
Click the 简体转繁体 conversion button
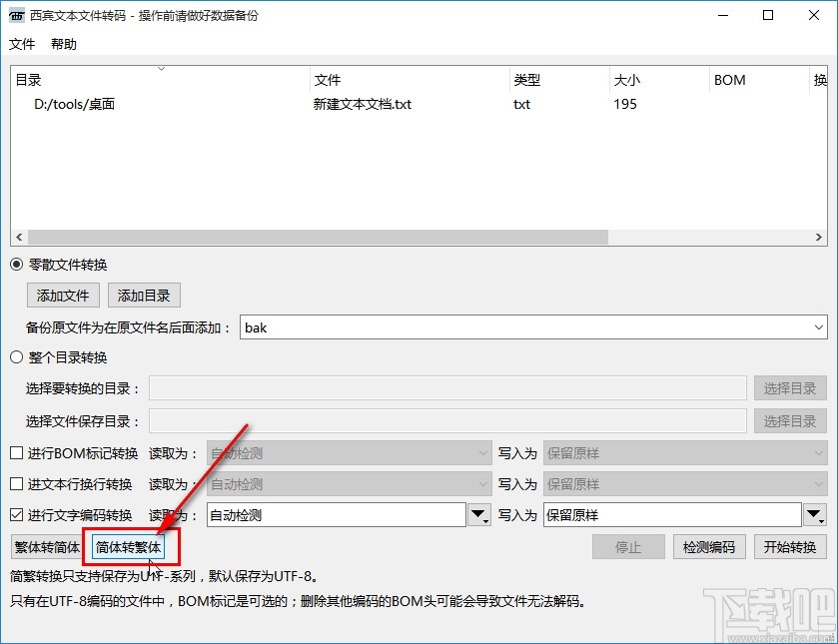129,547
